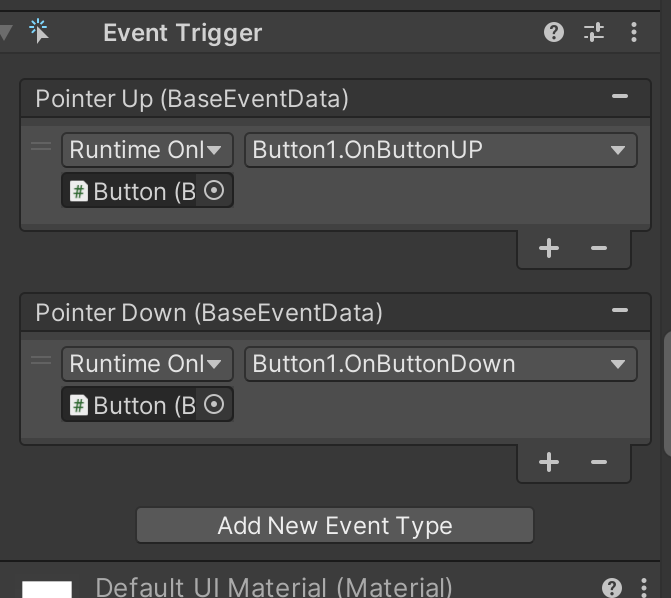Remove listener from Pointer Up list
Viewport: 671px width, 598px height.
pos(599,248)
